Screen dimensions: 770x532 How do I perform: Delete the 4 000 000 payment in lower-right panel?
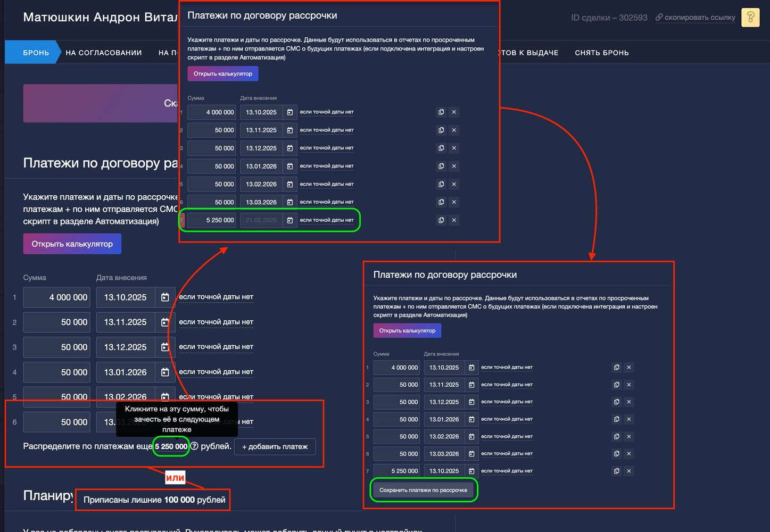(629, 368)
